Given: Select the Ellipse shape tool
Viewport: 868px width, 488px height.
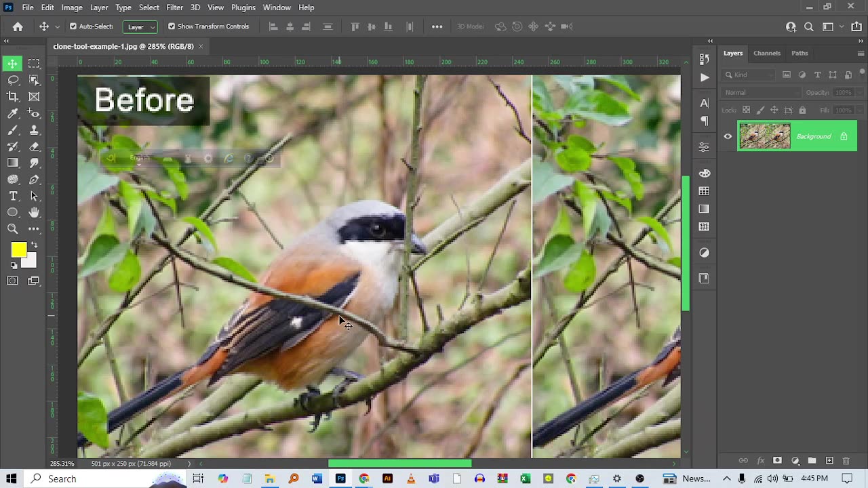Looking at the screenshot, I should (12, 212).
